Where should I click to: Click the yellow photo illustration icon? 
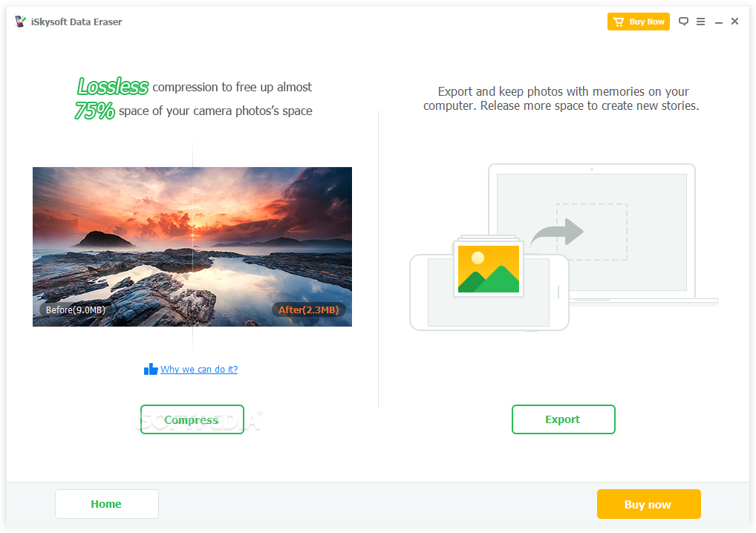pos(489,269)
